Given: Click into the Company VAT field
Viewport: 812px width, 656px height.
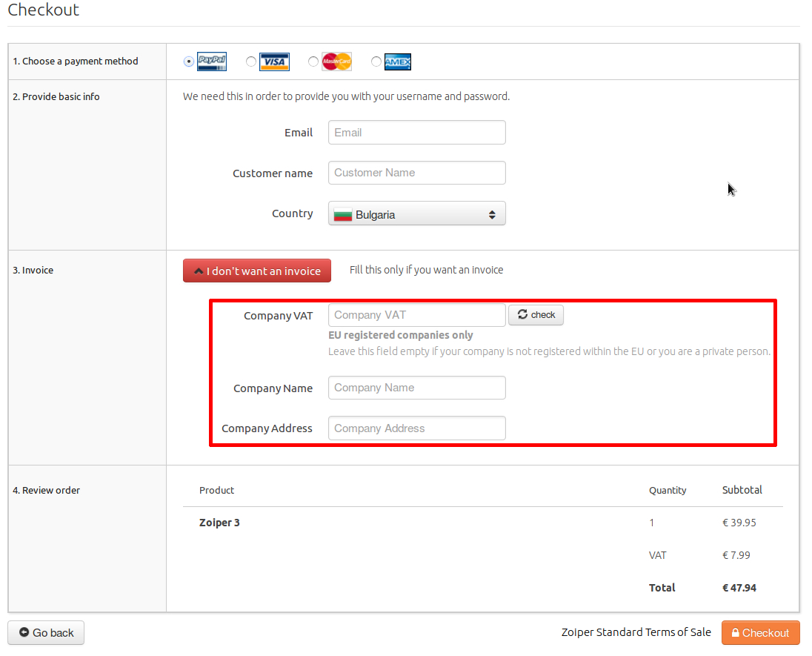Looking at the screenshot, I should (x=416, y=315).
